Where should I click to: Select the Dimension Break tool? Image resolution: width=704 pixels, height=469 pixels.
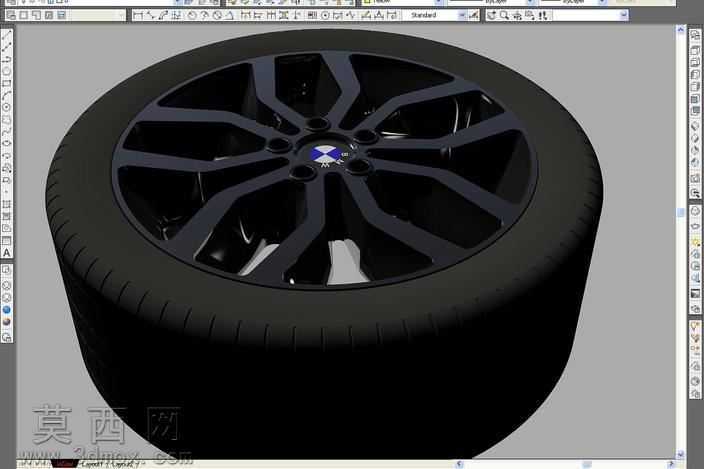tap(296, 15)
